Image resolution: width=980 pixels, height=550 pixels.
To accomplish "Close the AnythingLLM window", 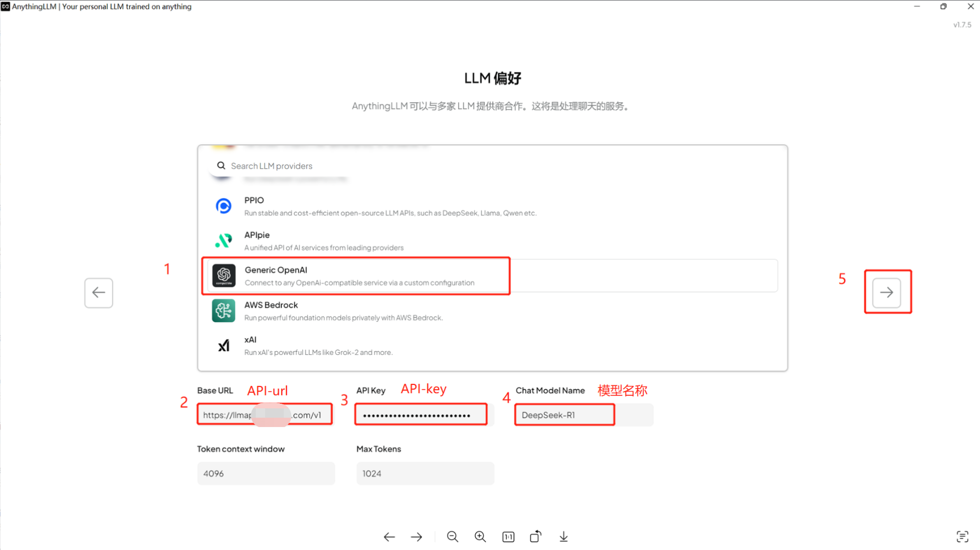I will [x=970, y=6].
